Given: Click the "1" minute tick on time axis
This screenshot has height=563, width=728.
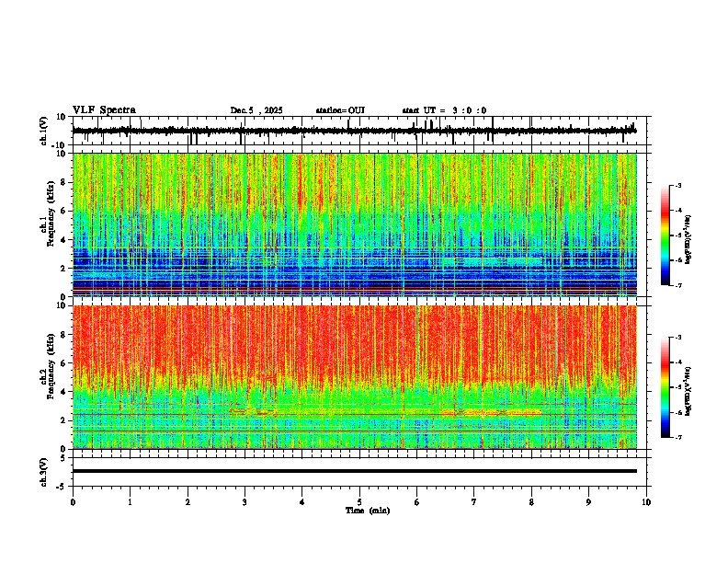Looking at the screenshot, I should point(130,502).
